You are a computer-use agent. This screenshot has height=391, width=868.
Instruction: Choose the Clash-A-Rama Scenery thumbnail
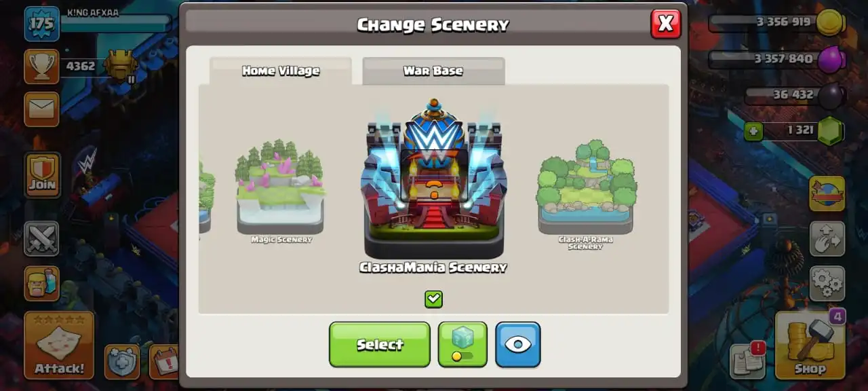pos(585,195)
